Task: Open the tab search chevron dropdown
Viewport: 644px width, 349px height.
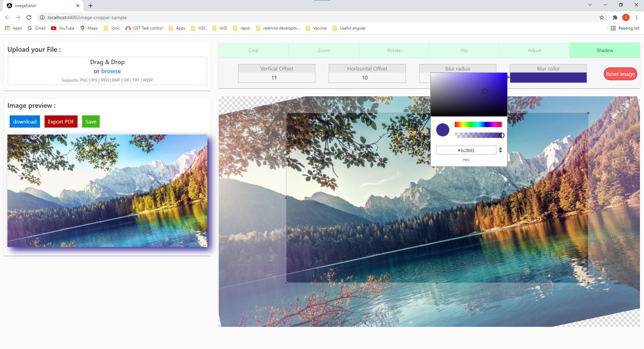Action: [590, 5]
